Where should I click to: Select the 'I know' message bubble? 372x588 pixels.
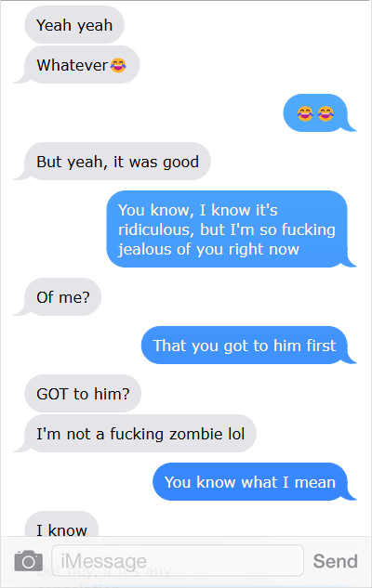point(61,526)
